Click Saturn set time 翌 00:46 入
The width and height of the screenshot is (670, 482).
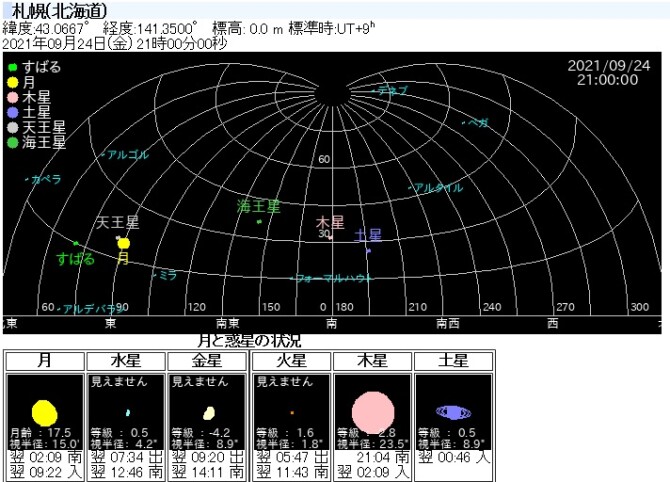coord(454,458)
